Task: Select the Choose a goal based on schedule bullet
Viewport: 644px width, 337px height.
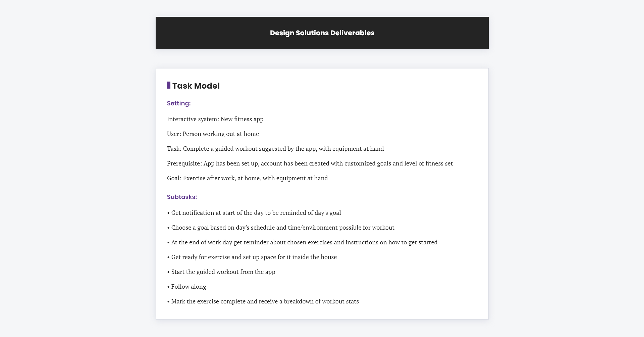Action: (x=281, y=228)
